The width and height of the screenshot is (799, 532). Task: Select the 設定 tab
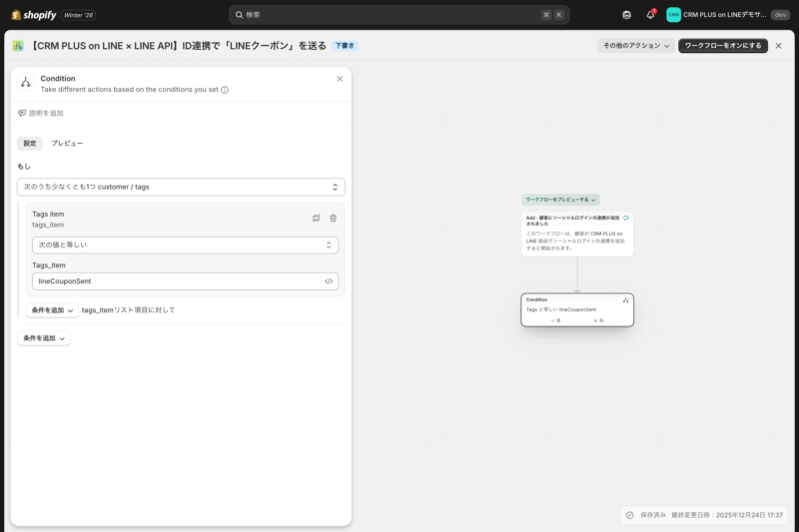tap(30, 144)
